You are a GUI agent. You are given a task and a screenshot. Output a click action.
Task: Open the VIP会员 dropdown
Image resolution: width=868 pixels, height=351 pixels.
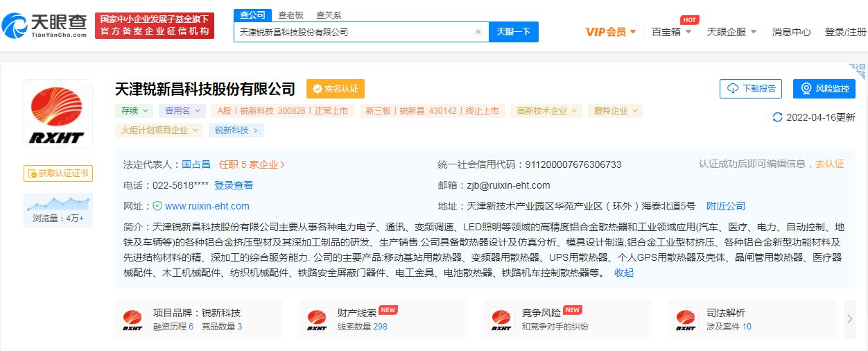611,32
